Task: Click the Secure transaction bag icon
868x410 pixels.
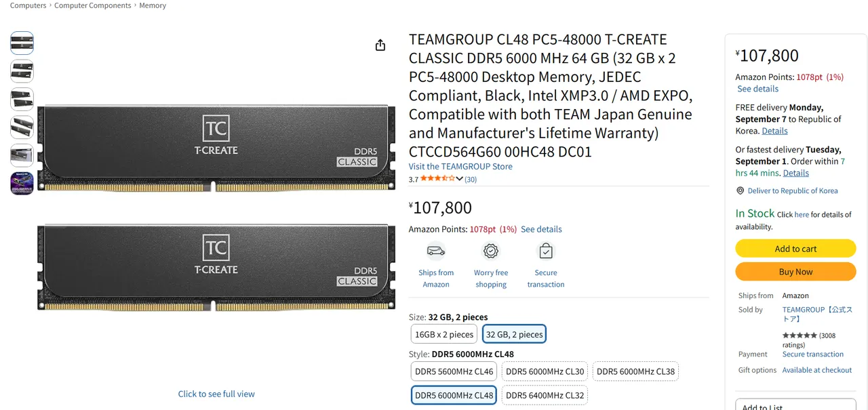Action: (546, 251)
